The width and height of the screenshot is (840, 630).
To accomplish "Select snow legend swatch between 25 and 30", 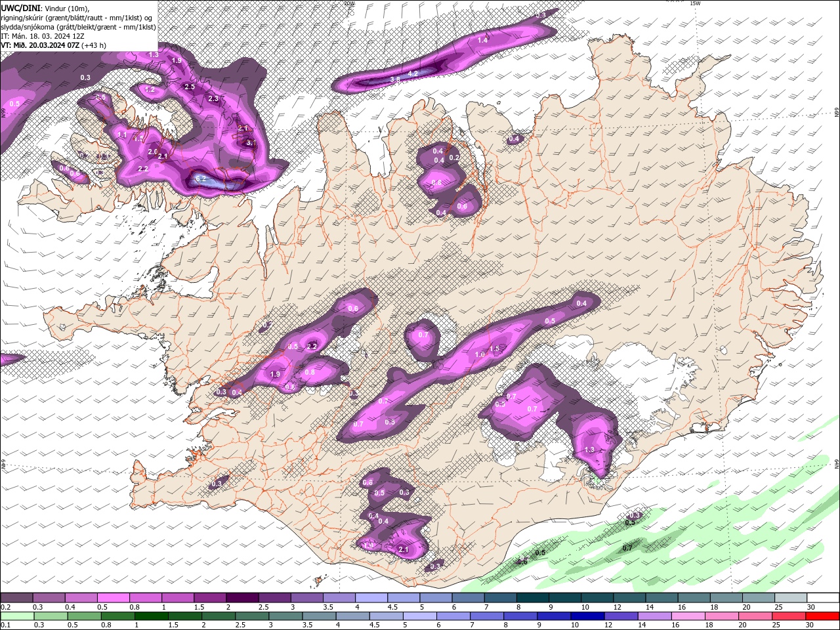I will point(790,598).
